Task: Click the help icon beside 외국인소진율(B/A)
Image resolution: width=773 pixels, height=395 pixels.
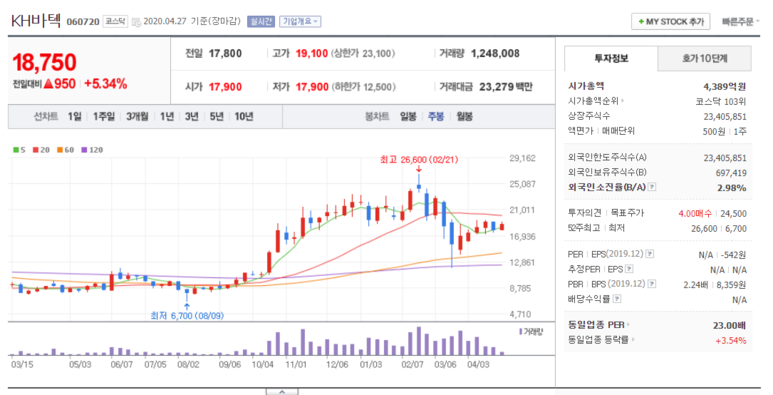Action: [x=652, y=187]
